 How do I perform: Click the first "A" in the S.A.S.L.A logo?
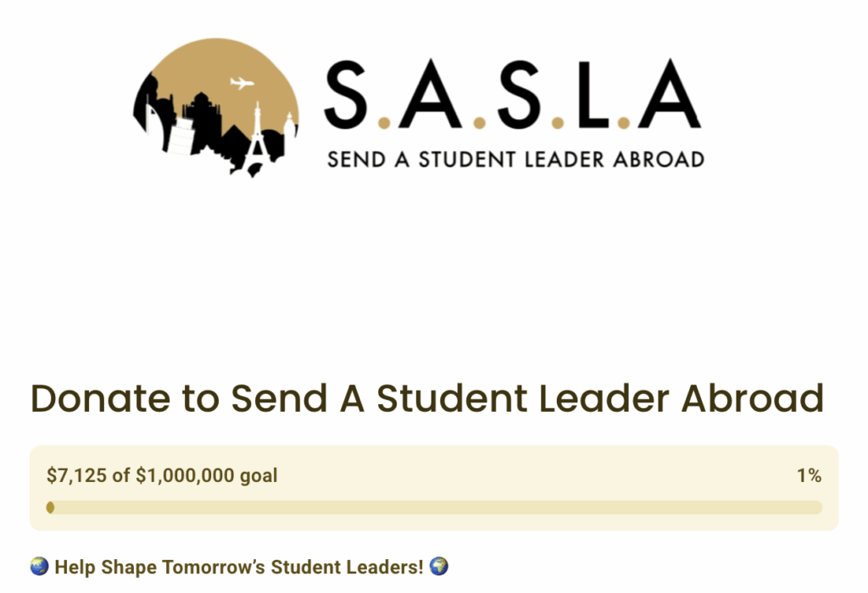click(x=431, y=94)
